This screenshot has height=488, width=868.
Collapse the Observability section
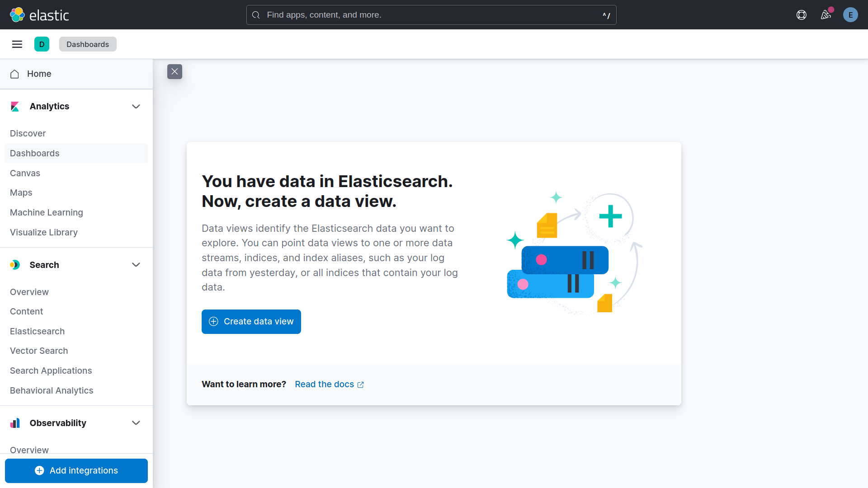136,423
